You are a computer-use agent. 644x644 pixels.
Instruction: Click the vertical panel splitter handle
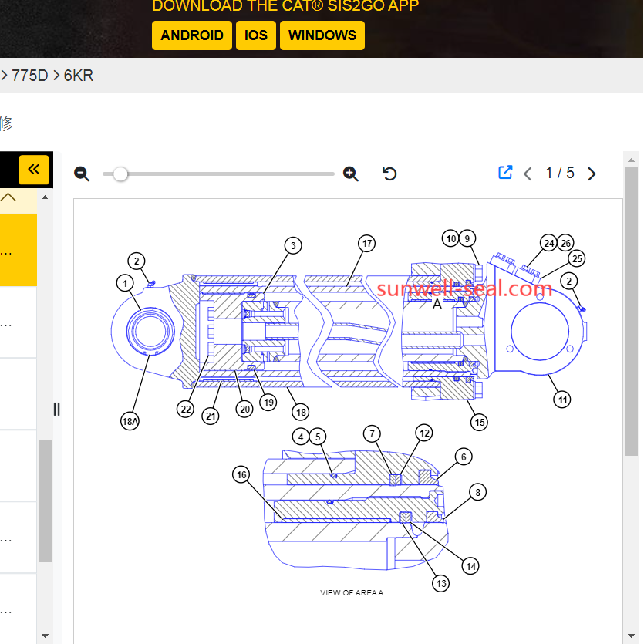(56, 409)
